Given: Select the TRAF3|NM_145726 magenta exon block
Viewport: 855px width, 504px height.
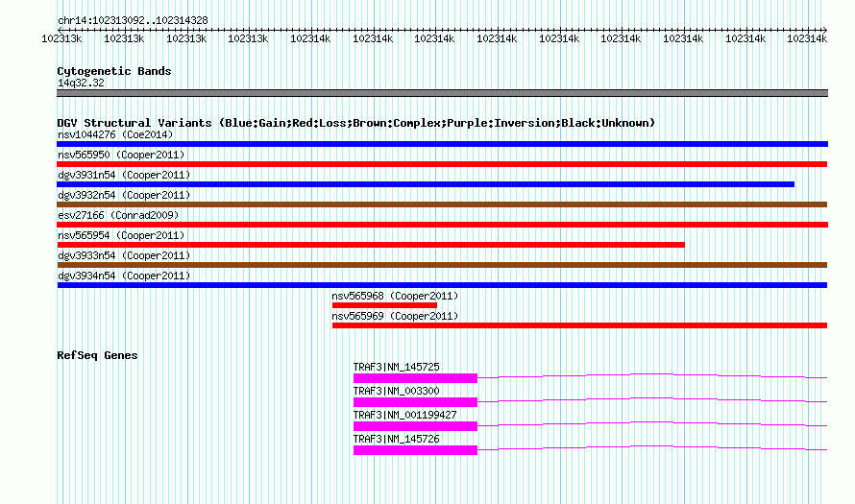Looking at the screenshot, I should point(416,450).
